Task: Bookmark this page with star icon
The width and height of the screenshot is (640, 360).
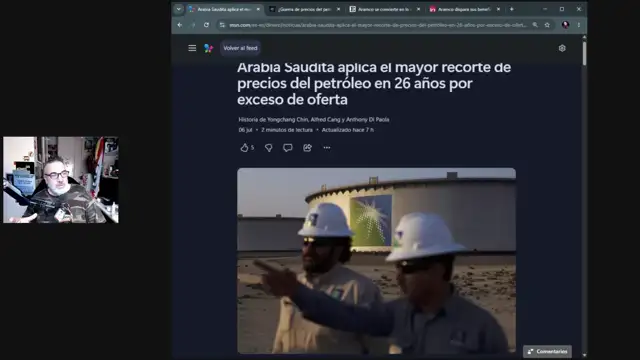Action: [547, 25]
